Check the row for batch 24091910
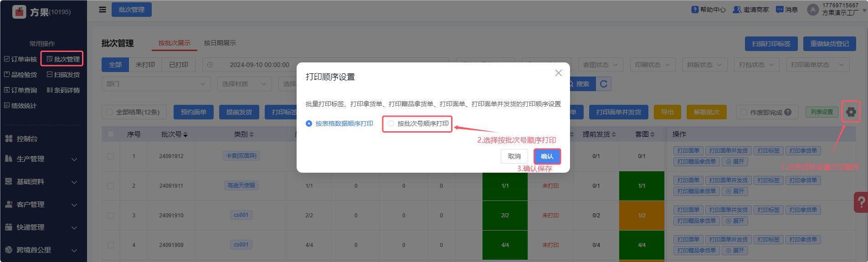This screenshot has height=262, width=868. (x=111, y=216)
